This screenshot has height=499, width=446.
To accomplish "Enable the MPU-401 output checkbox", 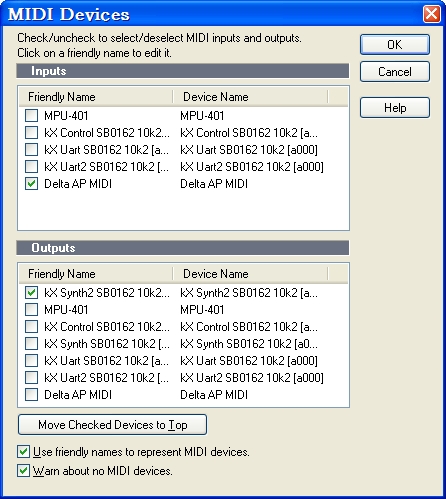I will (31, 310).
